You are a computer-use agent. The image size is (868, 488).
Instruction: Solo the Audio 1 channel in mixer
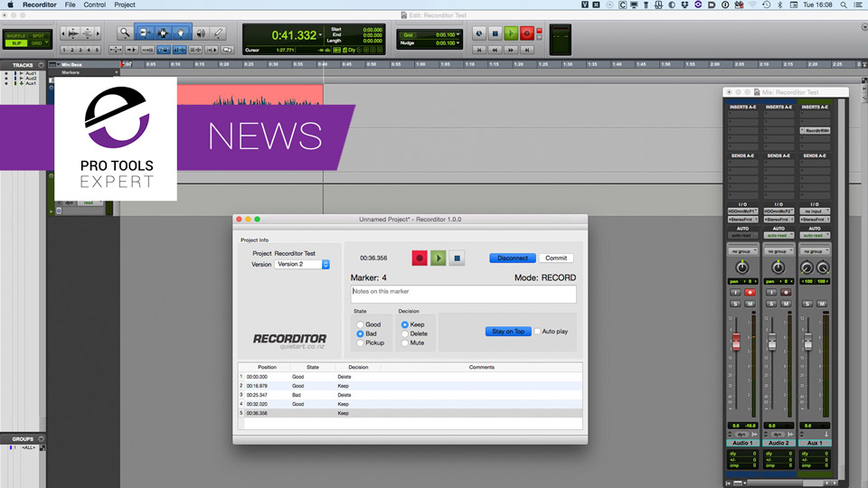[735, 304]
